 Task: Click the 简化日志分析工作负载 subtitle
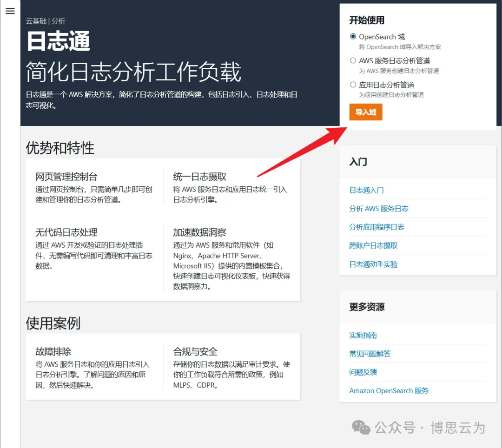[133, 72]
